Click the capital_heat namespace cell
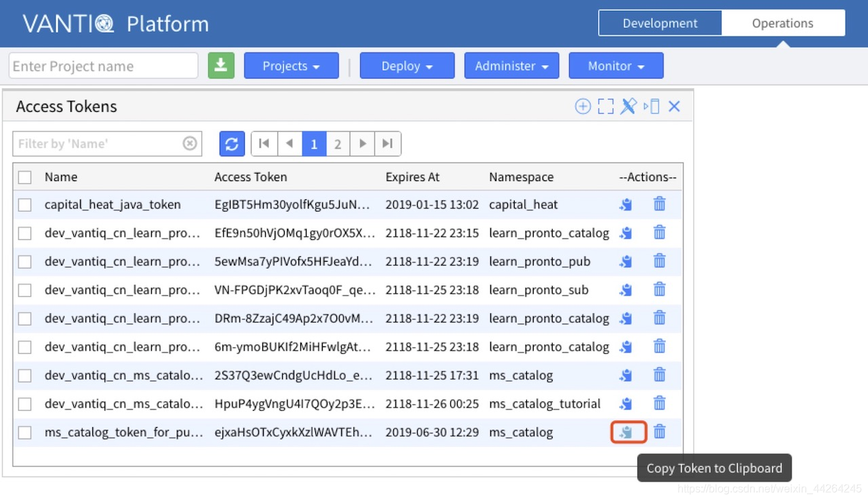This screenshot has height=501, width=868. (524, 205)
